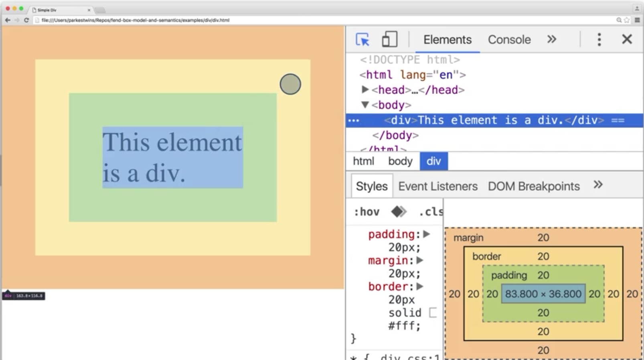The width and height of the screenshot is (644, 360).
Task: Switch to the Console tab
Action: click(509, 39)
